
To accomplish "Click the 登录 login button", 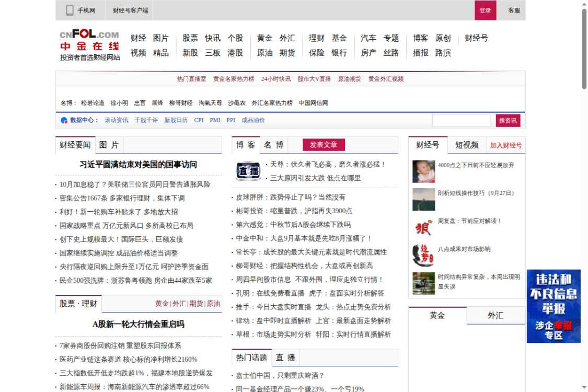I will (x=485, y=10).
